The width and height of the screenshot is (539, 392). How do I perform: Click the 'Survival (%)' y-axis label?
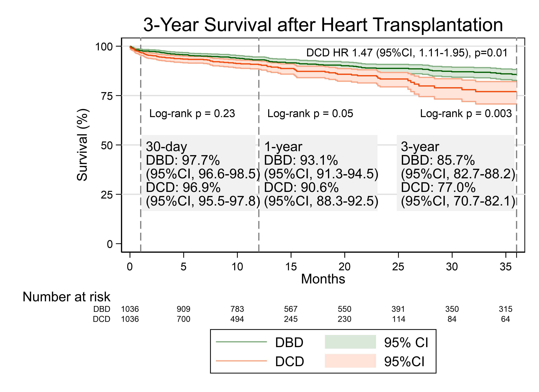[82, 145]
